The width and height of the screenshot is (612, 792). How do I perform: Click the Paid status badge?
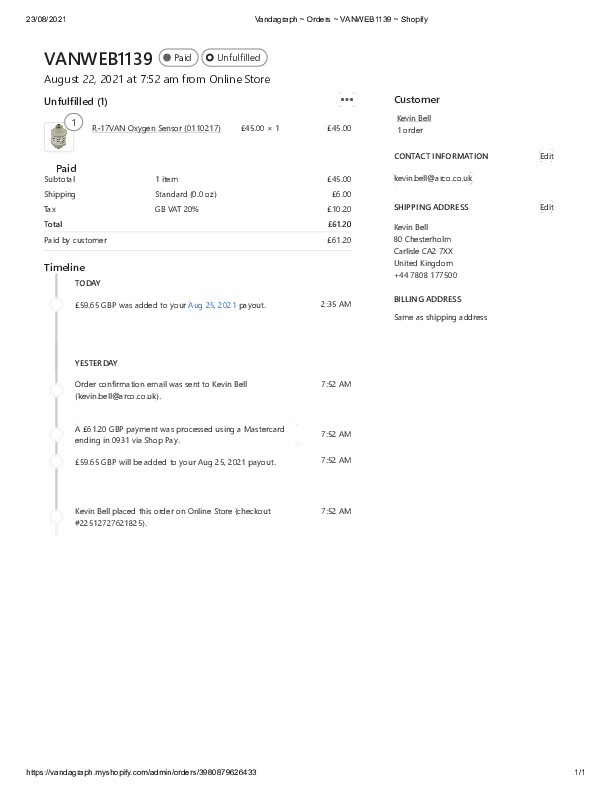[x=178, y=58]
